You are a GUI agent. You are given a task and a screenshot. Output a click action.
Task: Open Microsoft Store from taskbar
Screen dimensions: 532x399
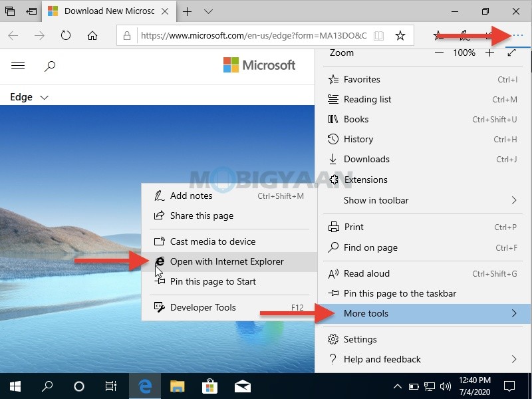tap(209, 386)
